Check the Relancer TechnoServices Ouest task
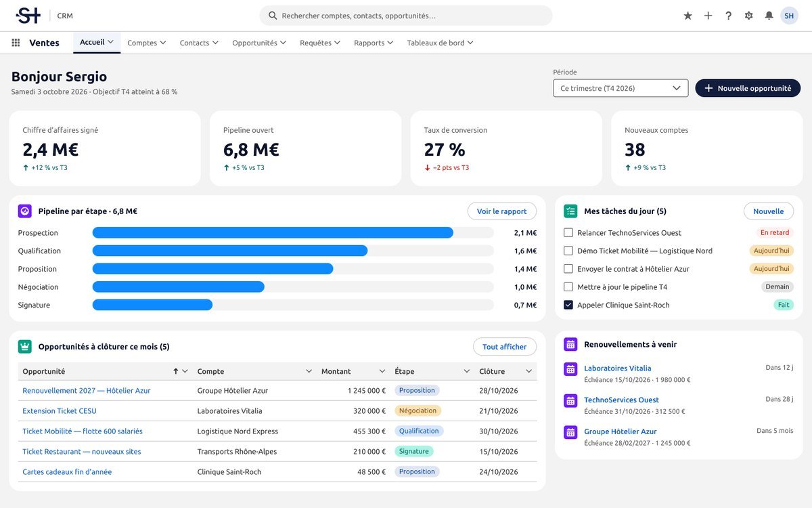Screen dimensions: 812x508 coord(568,232)
